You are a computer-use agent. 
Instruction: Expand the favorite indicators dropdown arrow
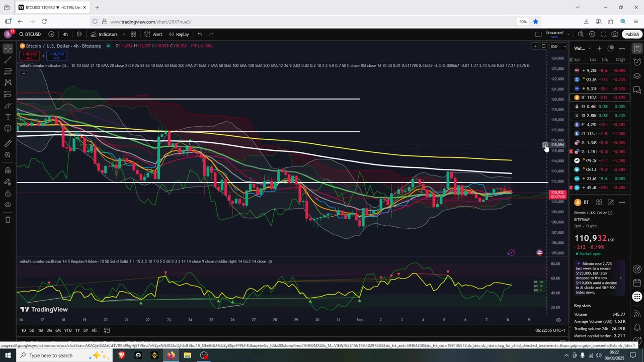tap(123, 34)
